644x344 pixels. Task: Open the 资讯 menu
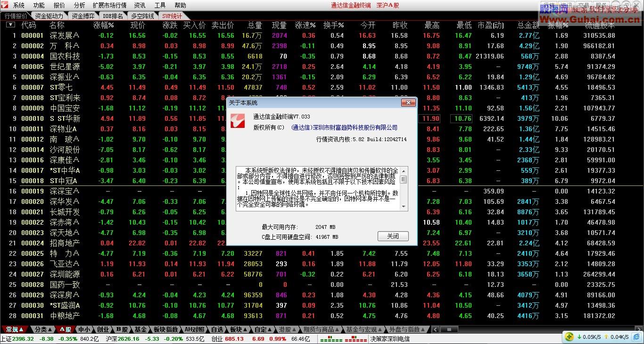tap(140, 5)
